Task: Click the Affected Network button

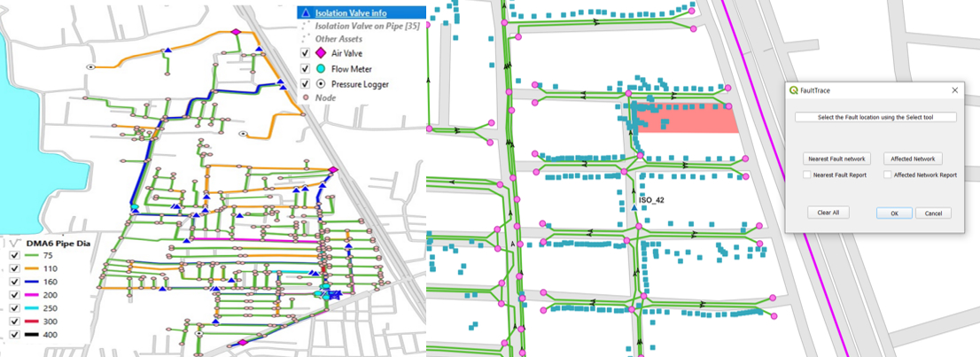Action: [x=913, y=159]
